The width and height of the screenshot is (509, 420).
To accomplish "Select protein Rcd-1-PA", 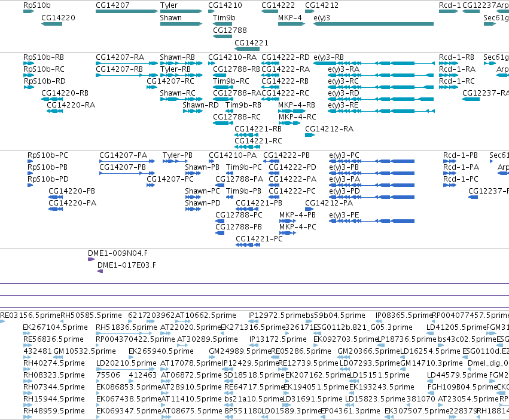I will point(461,167).
